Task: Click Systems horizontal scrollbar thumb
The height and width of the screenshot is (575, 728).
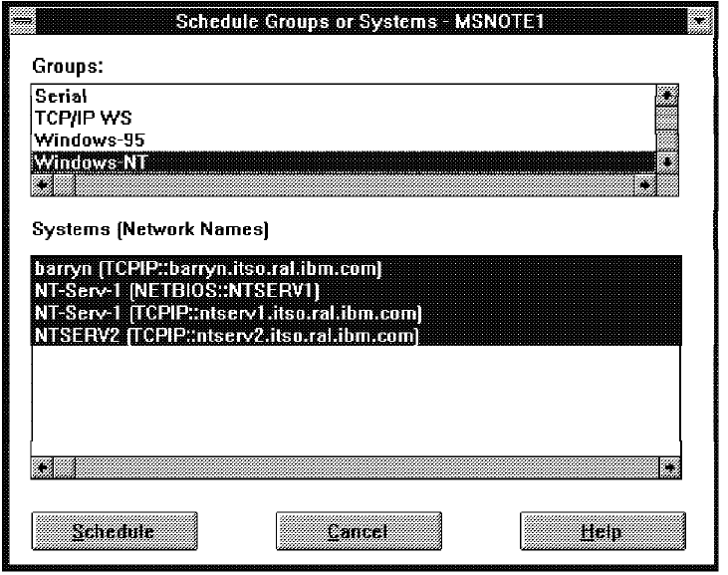Action: coord(65,467)
